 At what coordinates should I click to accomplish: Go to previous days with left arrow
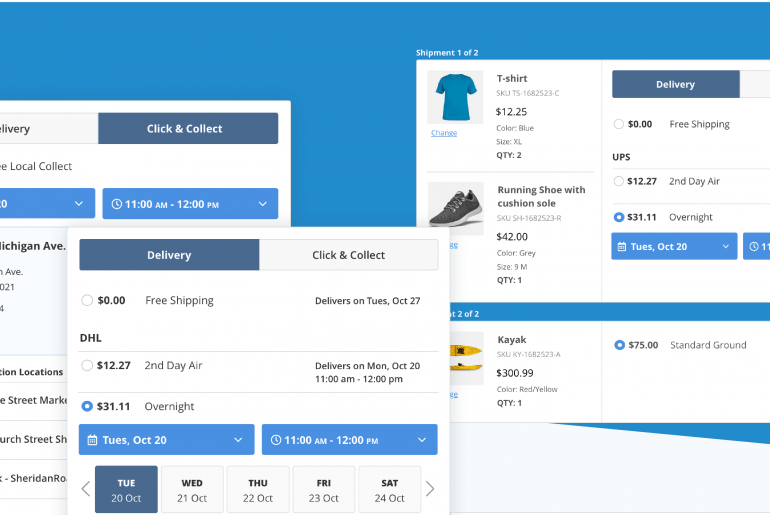pyautogui.click(x=86, y=488)
